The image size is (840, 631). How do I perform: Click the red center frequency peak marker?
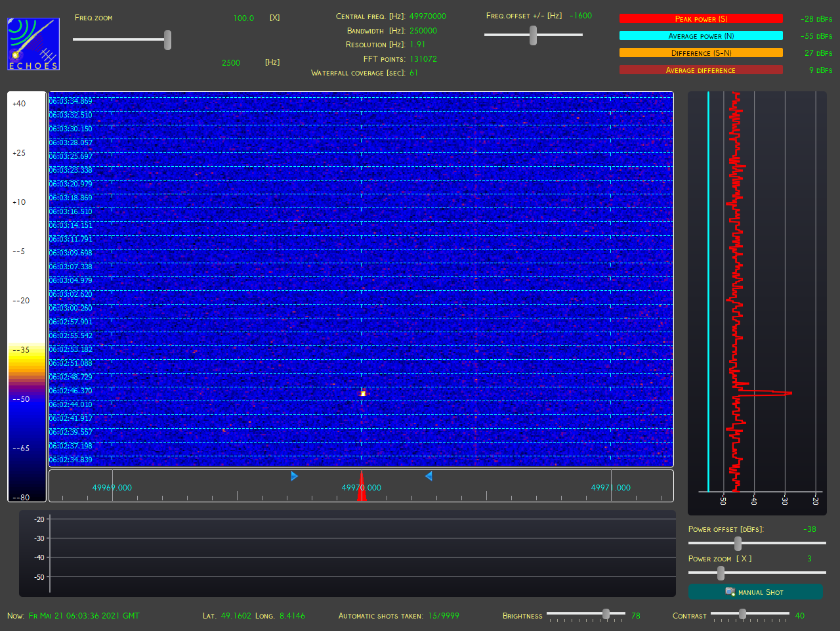pyautogui.click(x=362, y=487)
